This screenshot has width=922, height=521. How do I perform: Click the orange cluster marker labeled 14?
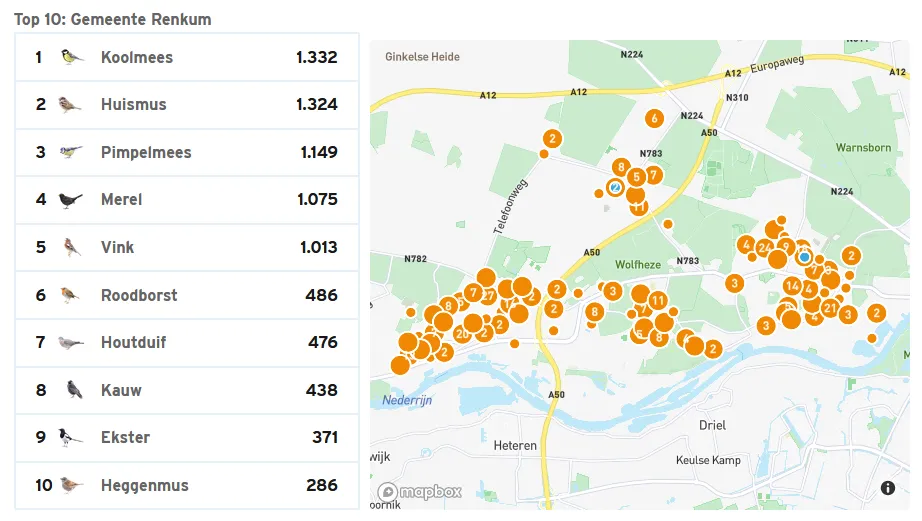tap(793, 286)
